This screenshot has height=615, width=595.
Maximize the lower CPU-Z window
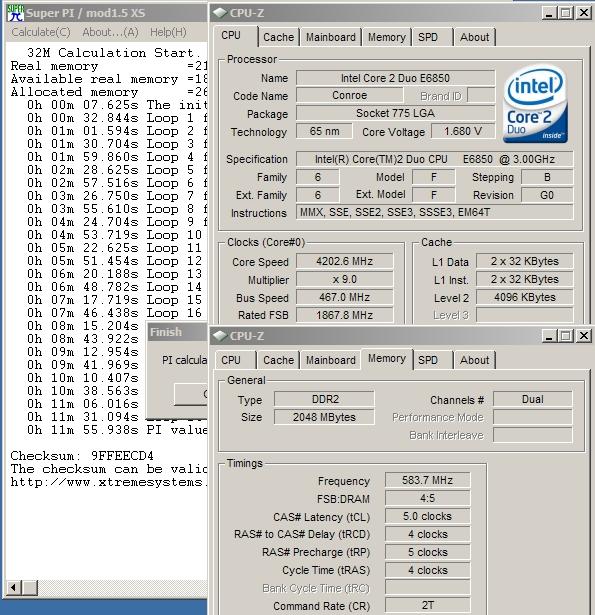pos(566,336)
